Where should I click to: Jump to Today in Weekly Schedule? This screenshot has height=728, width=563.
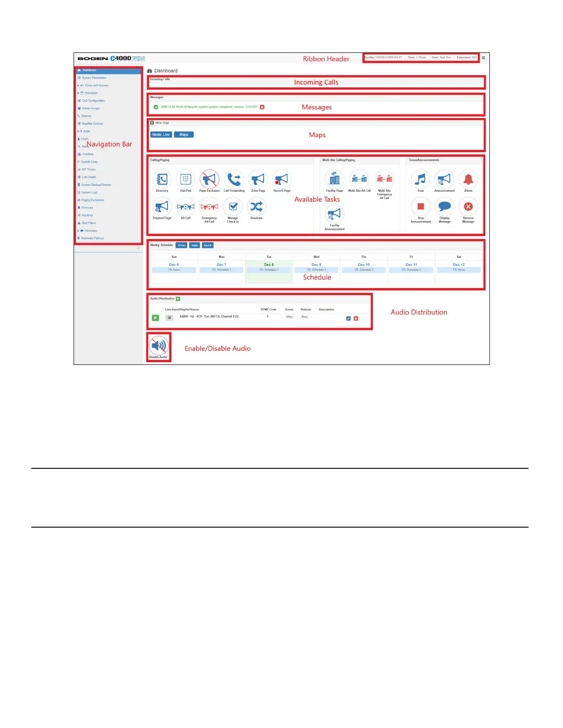click(x=195, y=245)
